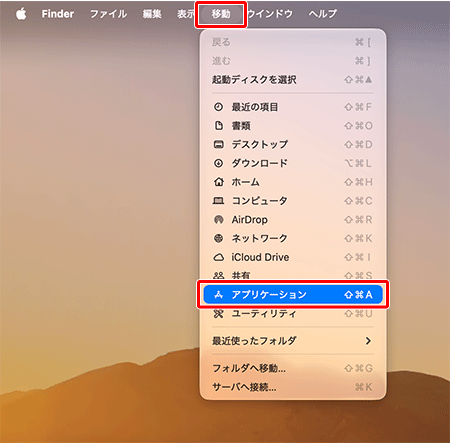This screenshot has height=443, width=450.
Task: Open the Finder menu in menu bar
Action: pos(58,14)
